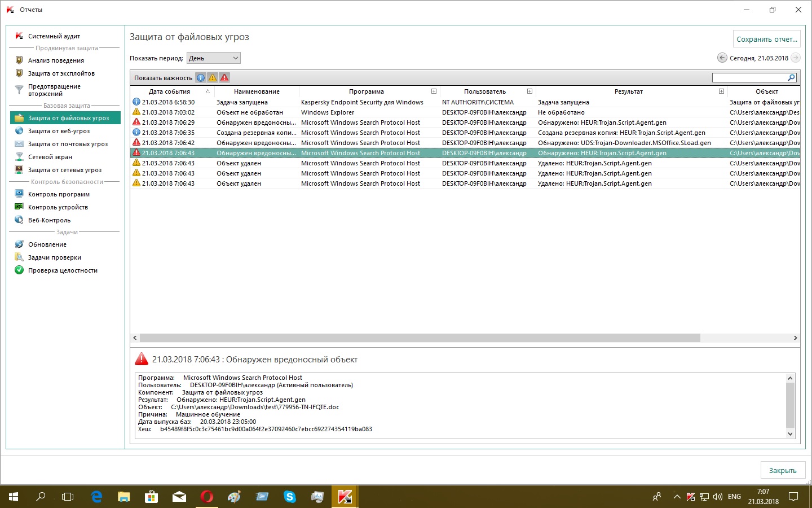Click the sort arrow on Дата события
Viewport: 812px width, 508px height.
point(208,91)
